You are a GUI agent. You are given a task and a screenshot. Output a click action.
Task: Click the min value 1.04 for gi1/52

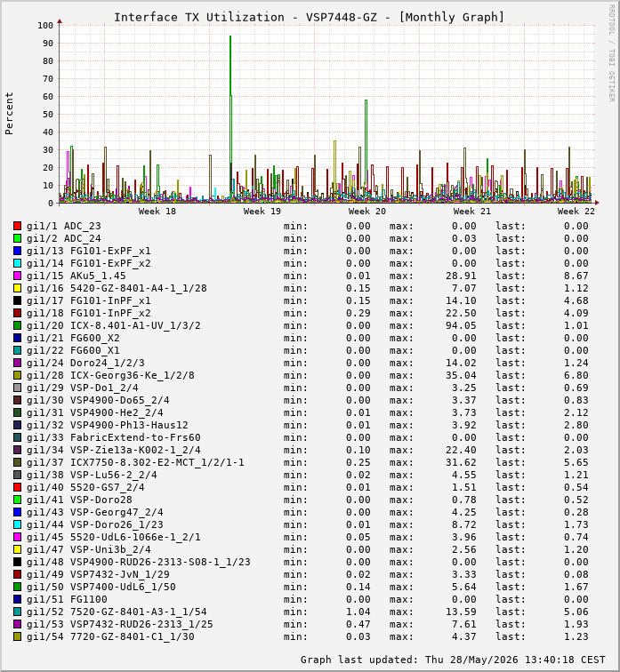[x=358, y=612]
